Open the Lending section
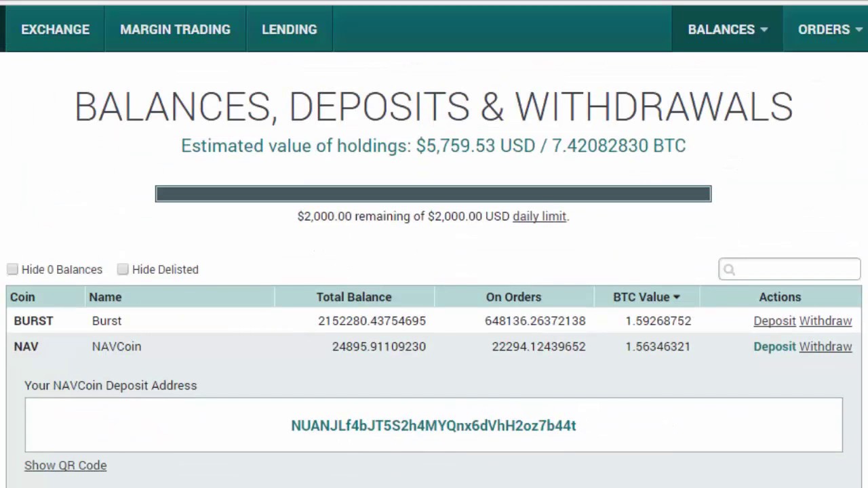This screenshot has height=488, width=868. [290, 29]
